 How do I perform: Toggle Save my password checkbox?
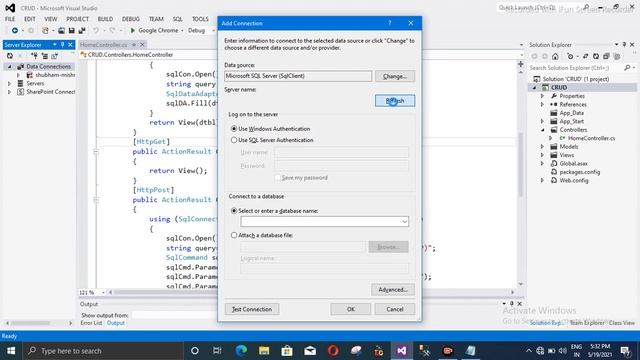pyautogui.click(x=278, y=178)
